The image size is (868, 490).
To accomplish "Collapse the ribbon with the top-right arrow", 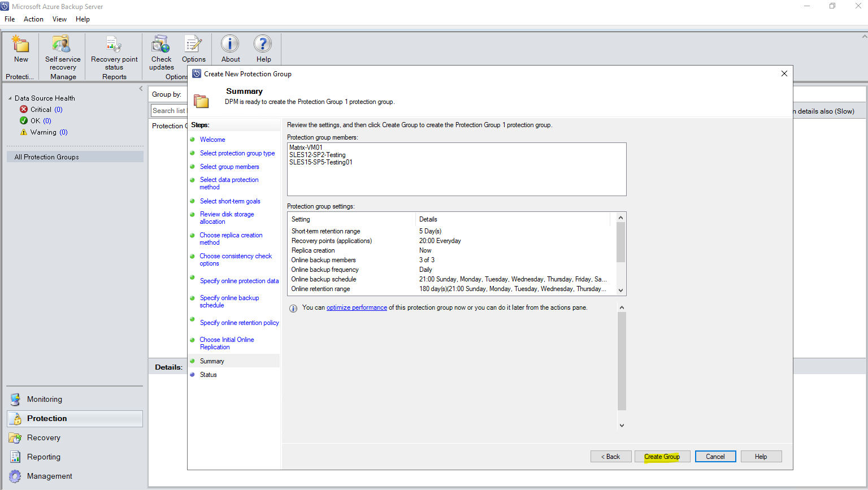I will [864, 36].
